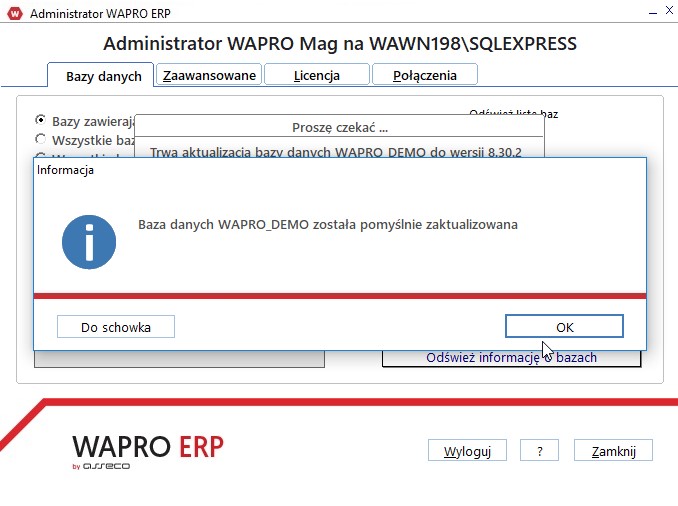Open the Zaawansowane tab
This screenshot has width=678, height=506.
tap(209, 75)
